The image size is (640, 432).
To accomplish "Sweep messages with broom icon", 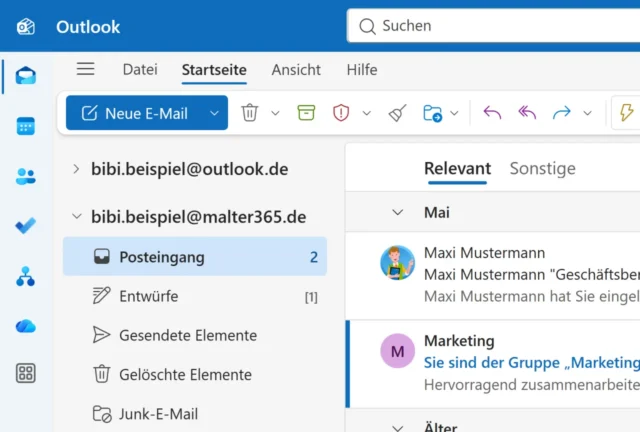I will 397,113.
